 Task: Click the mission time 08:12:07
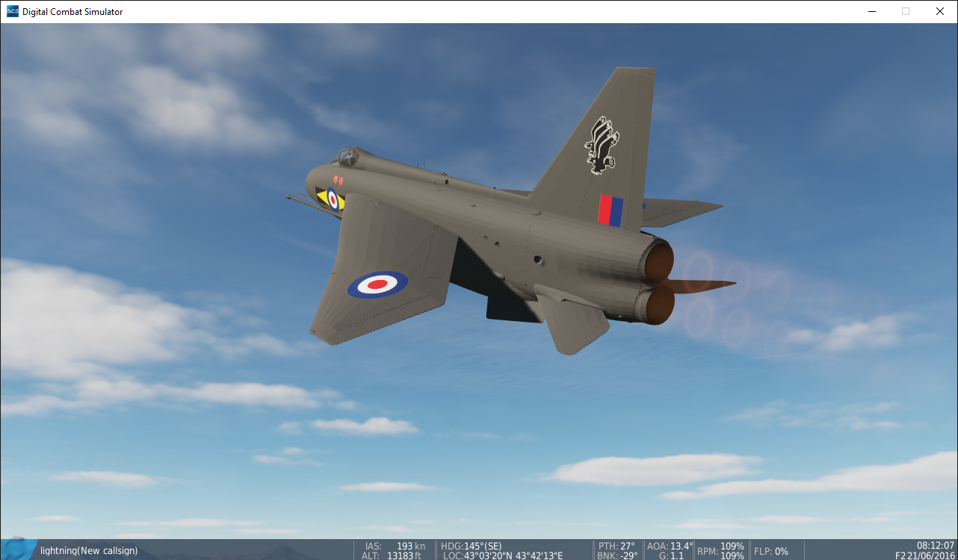point(936,545)
